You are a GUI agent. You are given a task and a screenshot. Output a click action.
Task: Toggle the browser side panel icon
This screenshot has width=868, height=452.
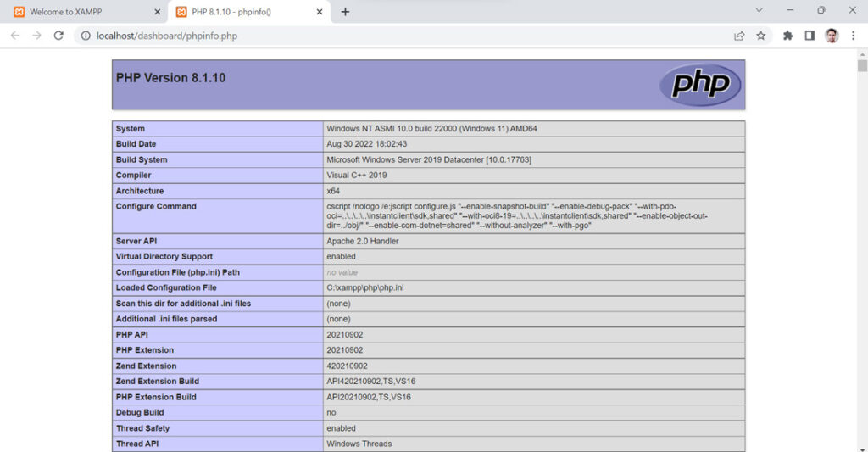810,36
